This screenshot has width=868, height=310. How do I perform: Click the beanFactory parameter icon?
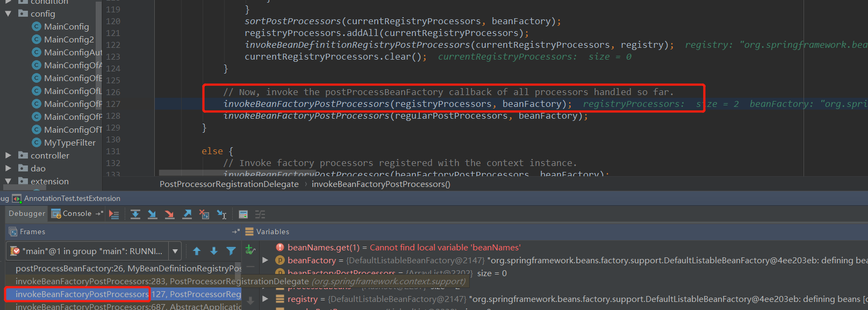coord(280,260)
